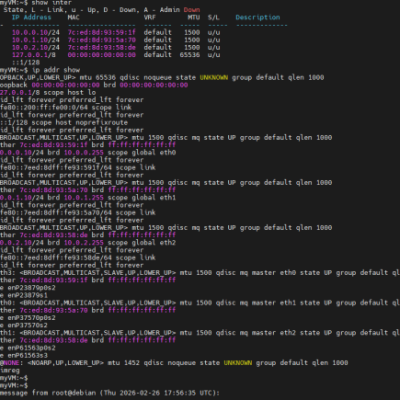
Task: Click the 'message from root@debian' line
Action: (x=110, y=393)
